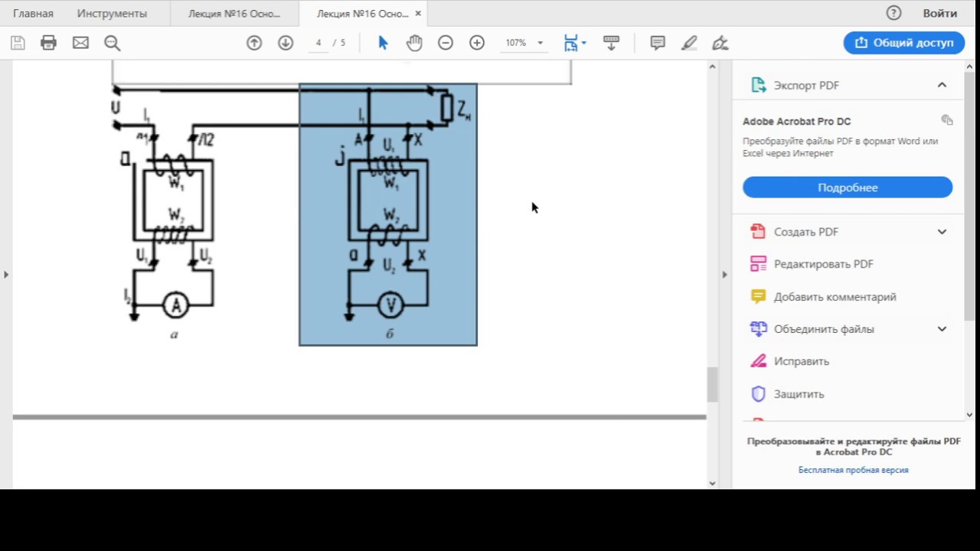This screenshot has width=980, height=551.
Task: Activate the Hand pan tool
Action: tap(414, 43)
